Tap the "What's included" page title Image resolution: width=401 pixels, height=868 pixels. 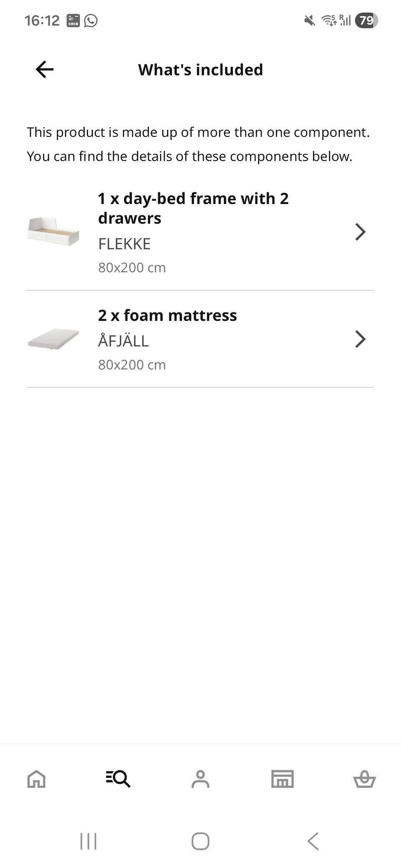[200, 70]
